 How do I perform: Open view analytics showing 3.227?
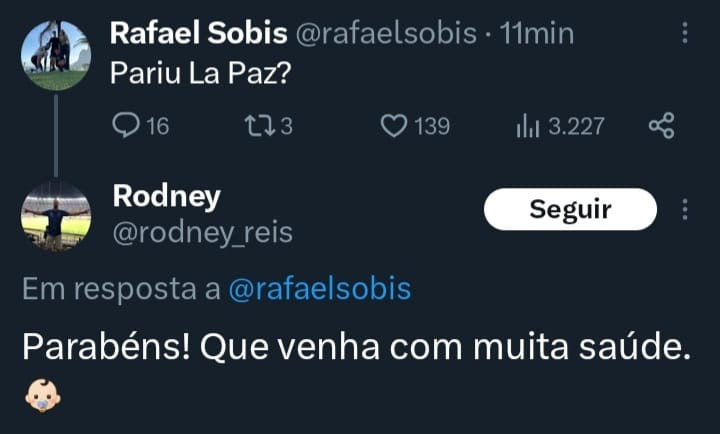click(527, 126)
